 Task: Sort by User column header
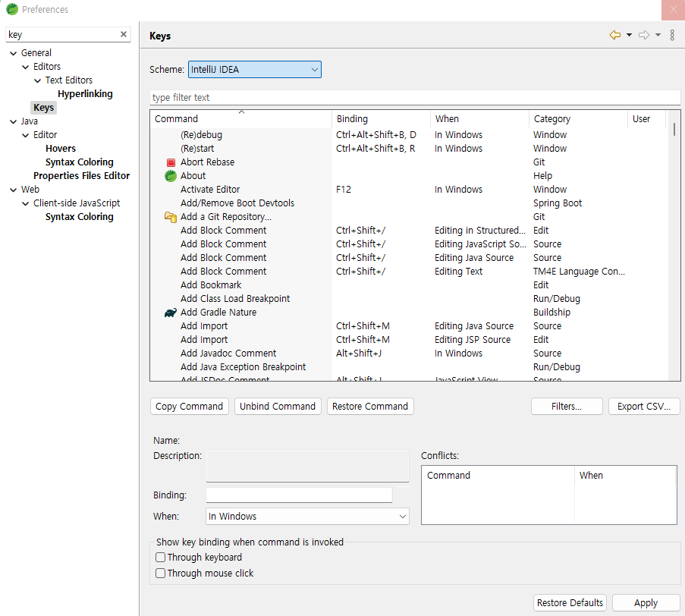[646, 119]
